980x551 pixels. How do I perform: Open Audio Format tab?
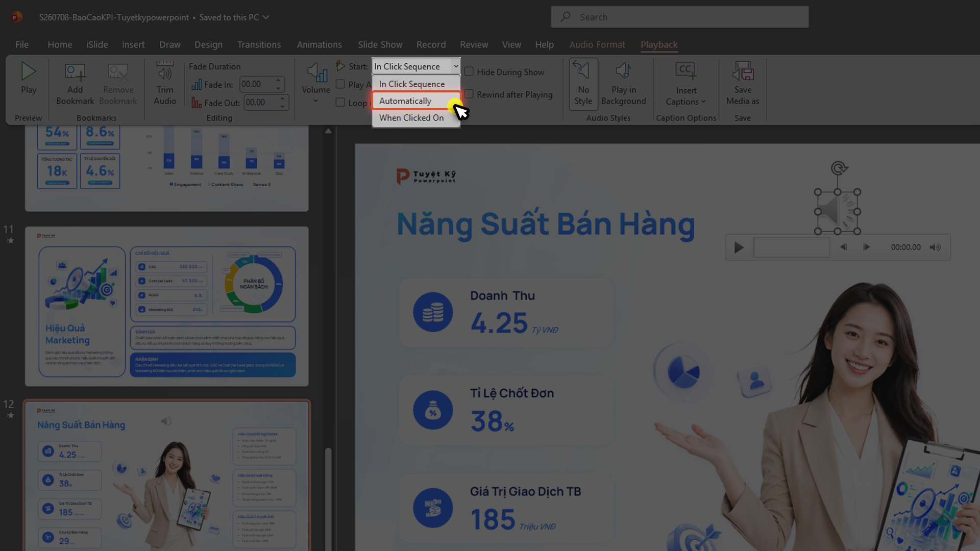pyautogui.click(x=597, y=44)
